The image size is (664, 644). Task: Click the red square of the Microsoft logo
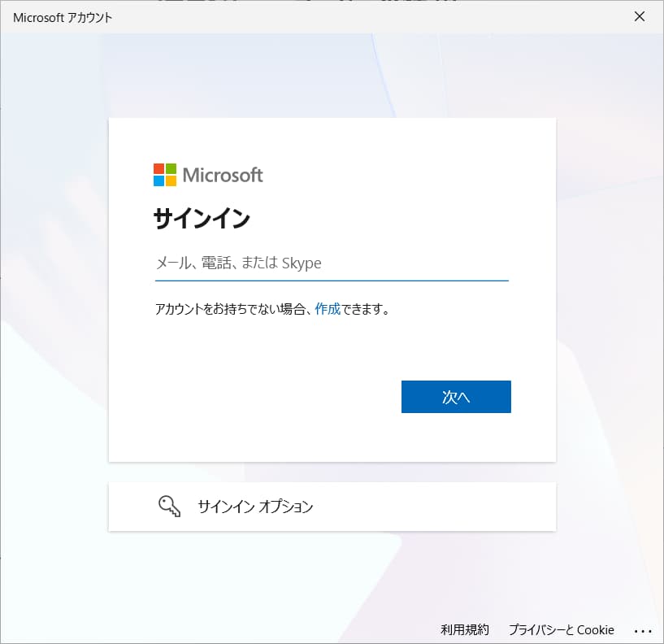click(159, 168)
